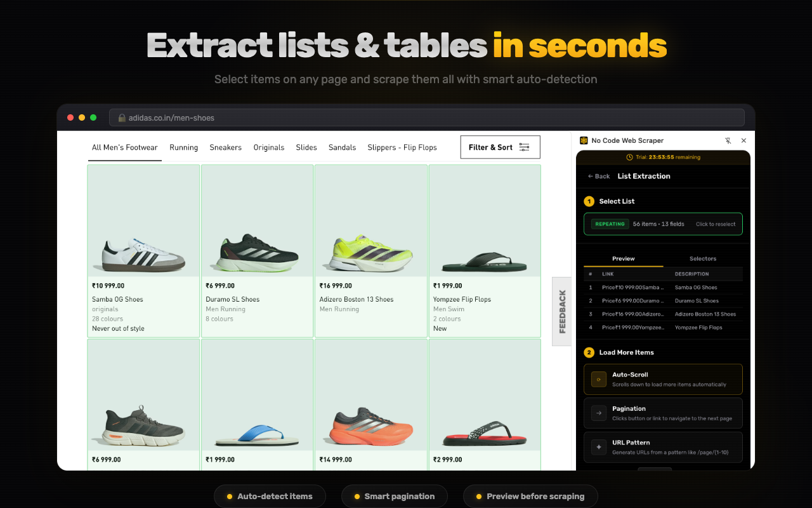Click the Pagination arrow icon
Screen dimensions: 812x508
point(598,413)
